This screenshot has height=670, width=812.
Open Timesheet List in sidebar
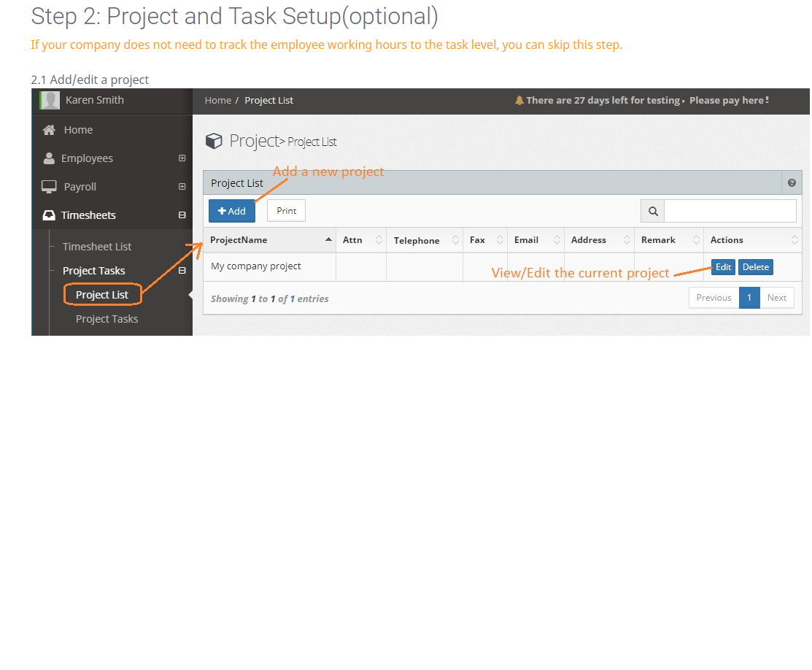pos(97,247)
